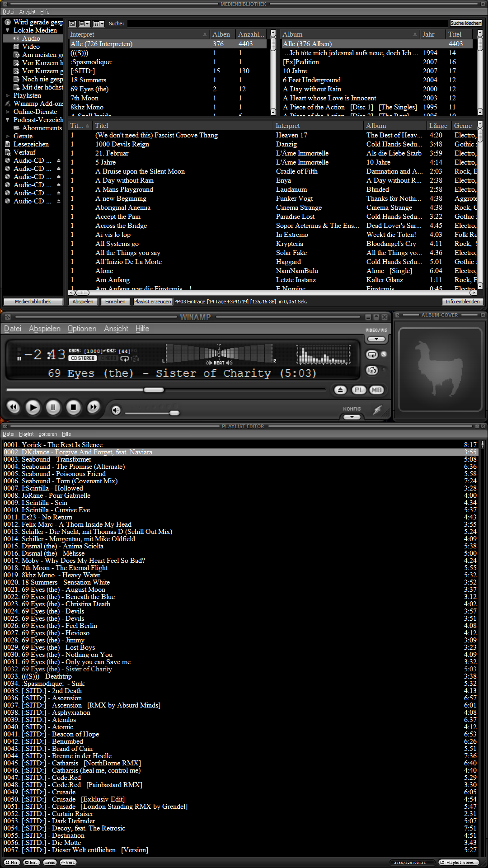Select '[:SITD:]' in Interpret list
The image size is (488, 868).
(x=169, y=71)
